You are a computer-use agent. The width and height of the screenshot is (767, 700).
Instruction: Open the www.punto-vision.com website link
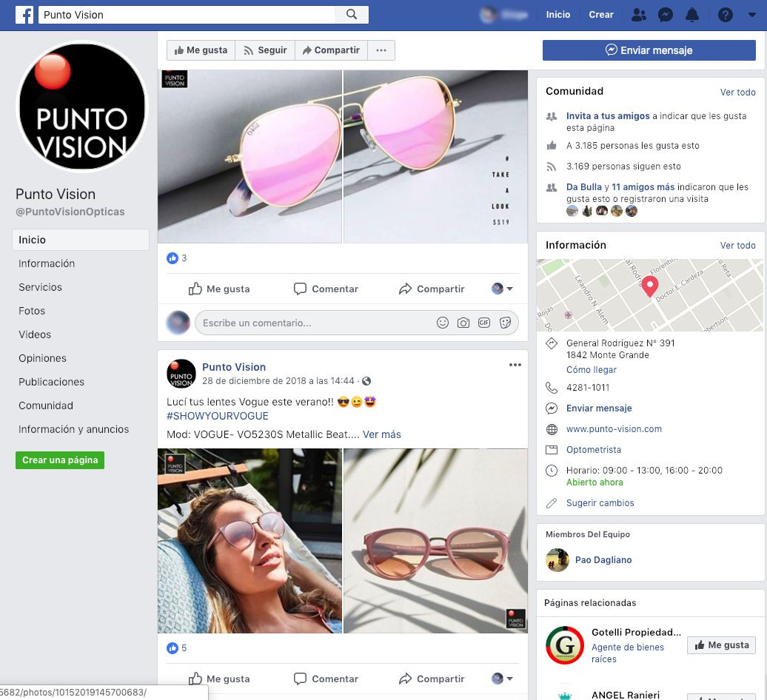[x=614, y=428]
